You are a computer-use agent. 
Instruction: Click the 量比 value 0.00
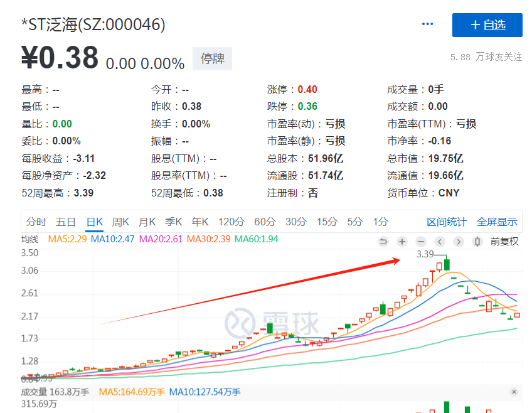click(x=62, y=124)
